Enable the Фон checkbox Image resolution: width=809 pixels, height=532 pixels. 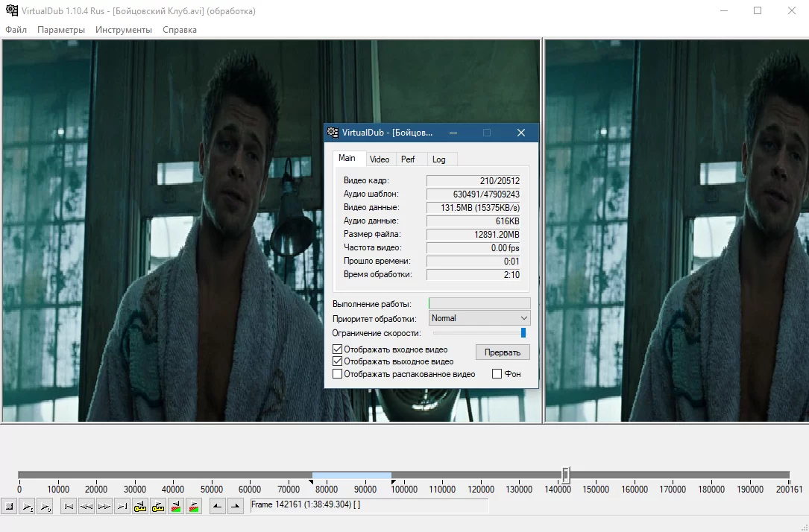pos(497,374)
